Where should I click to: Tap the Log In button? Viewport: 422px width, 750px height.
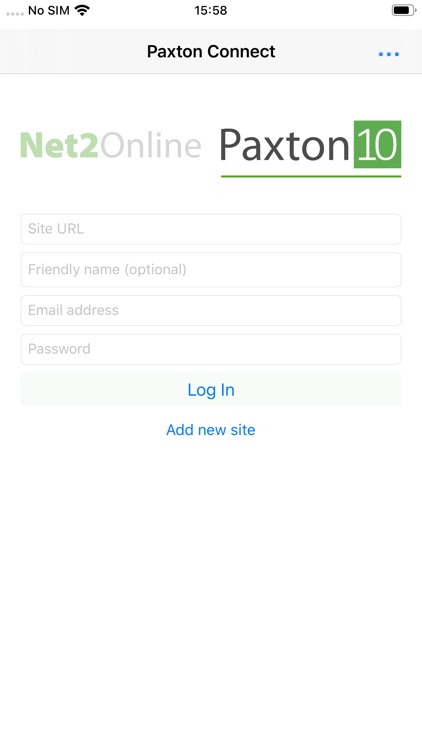click(211, 390)
